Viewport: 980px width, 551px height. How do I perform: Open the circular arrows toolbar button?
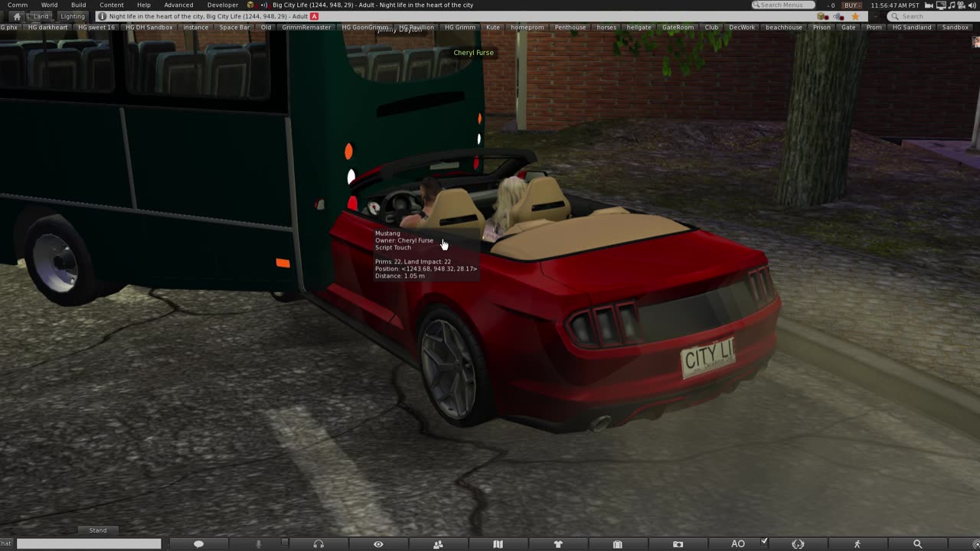pyautogui.click(x=798, y=544)
